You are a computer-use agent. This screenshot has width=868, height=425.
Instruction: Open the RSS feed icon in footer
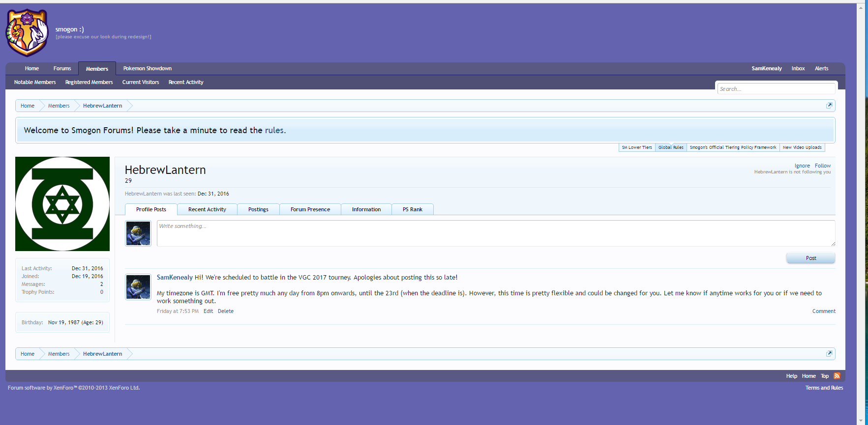click(837, 376)
